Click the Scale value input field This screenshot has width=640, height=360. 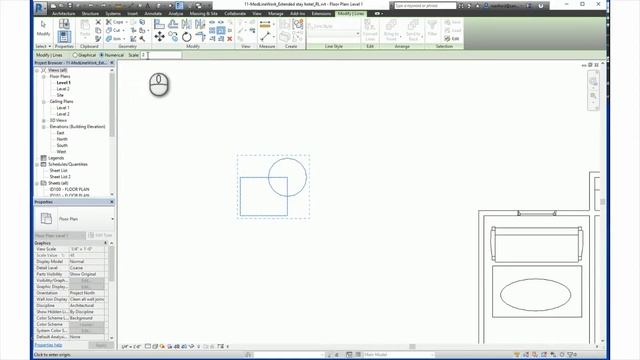coord(161,55)
